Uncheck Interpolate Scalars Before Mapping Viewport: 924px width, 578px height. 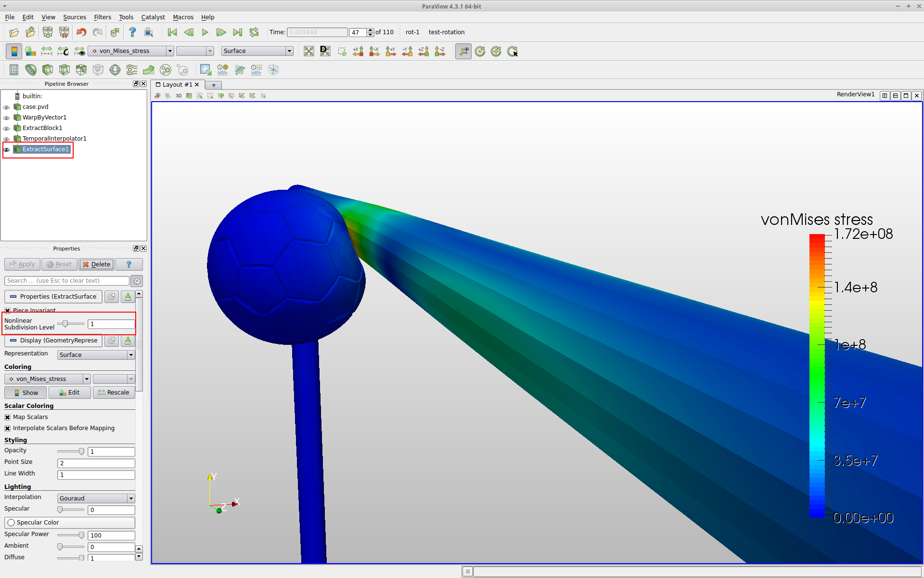8,428
